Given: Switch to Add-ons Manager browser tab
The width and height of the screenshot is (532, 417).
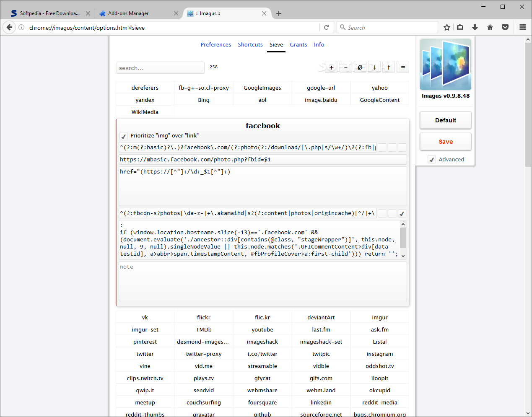Looking at the screenshot, I should click(138, 13).
